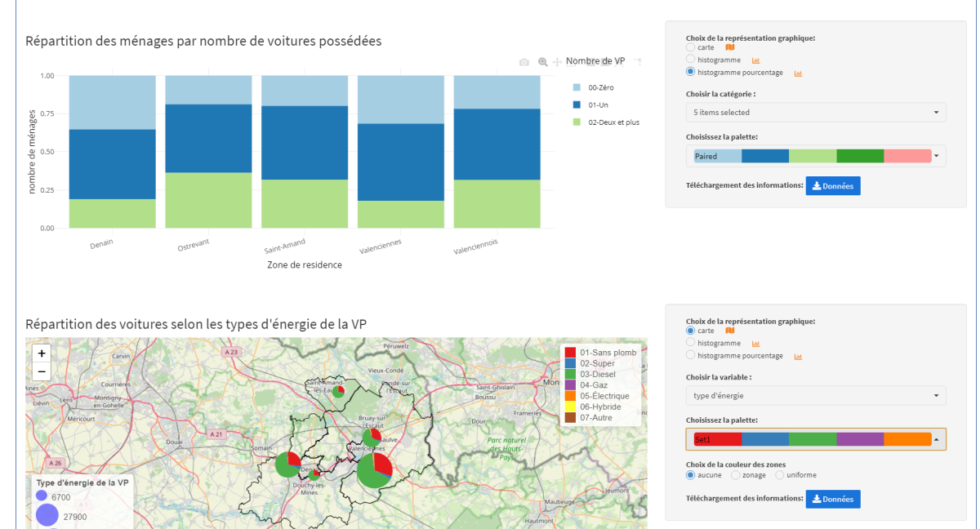This screenshot has width=980, height=529.
Task: Select the 'carte' radio button in the top panel
Action: click(691, 47)
